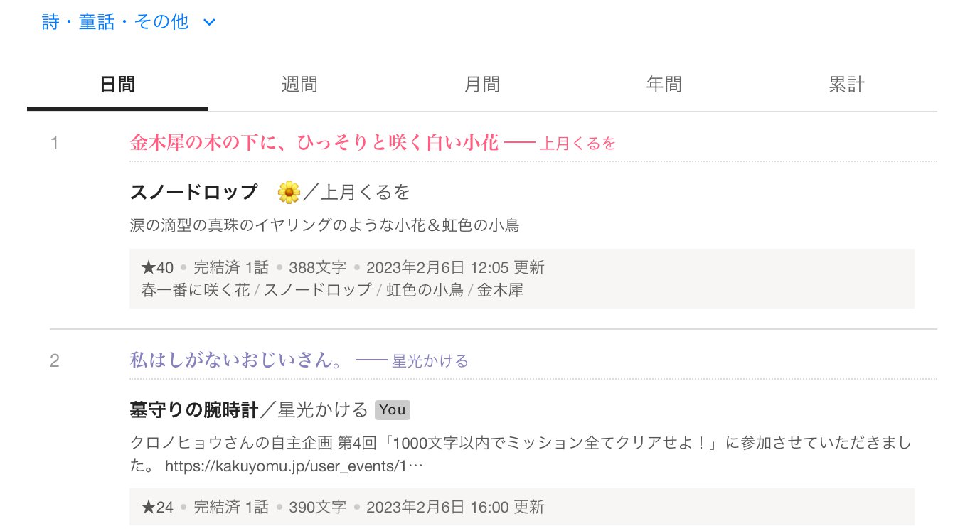
Task: Visit author 上月くるを beside the story title
Action: [366, 192]
